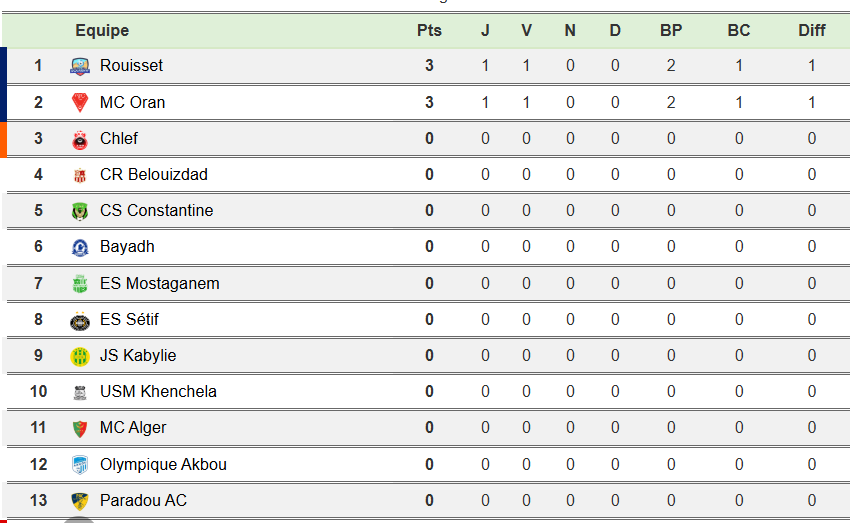Click the CR Belouizdad team crest

(80, 175)
